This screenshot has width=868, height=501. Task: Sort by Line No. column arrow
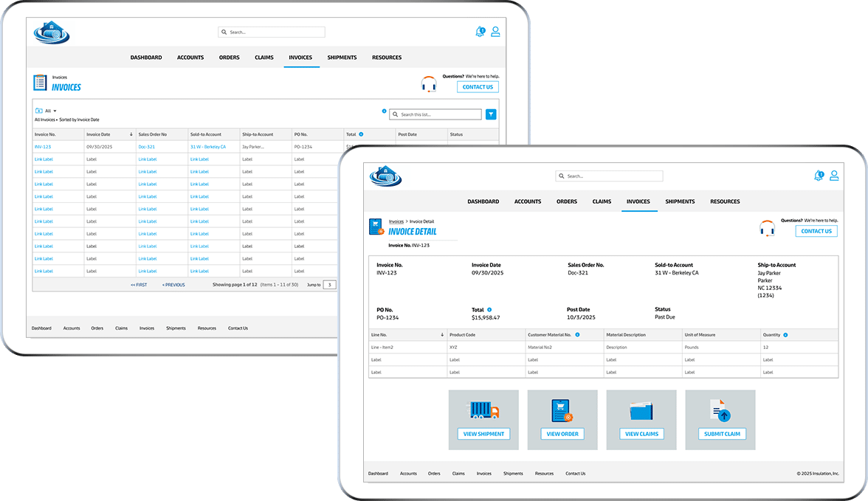442,335
